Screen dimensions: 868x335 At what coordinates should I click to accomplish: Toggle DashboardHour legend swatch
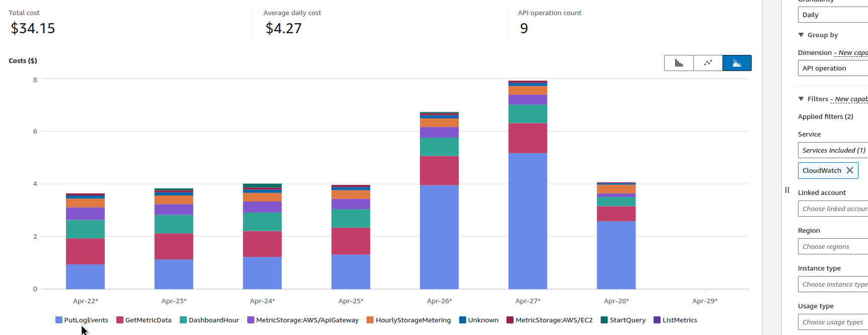(x=183, y=320)
